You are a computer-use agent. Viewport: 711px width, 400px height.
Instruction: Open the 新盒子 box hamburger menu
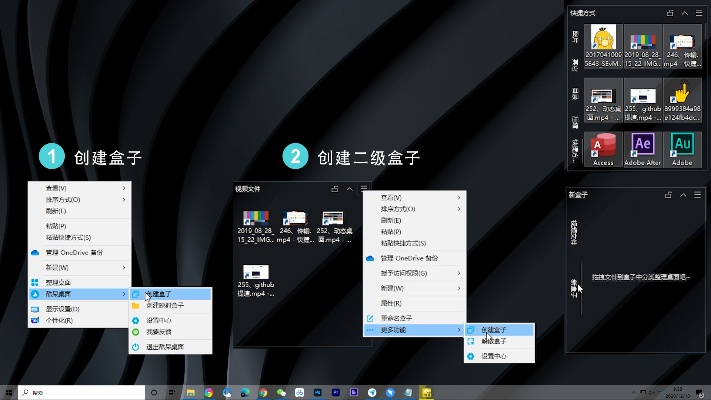[x=699, y=194]
